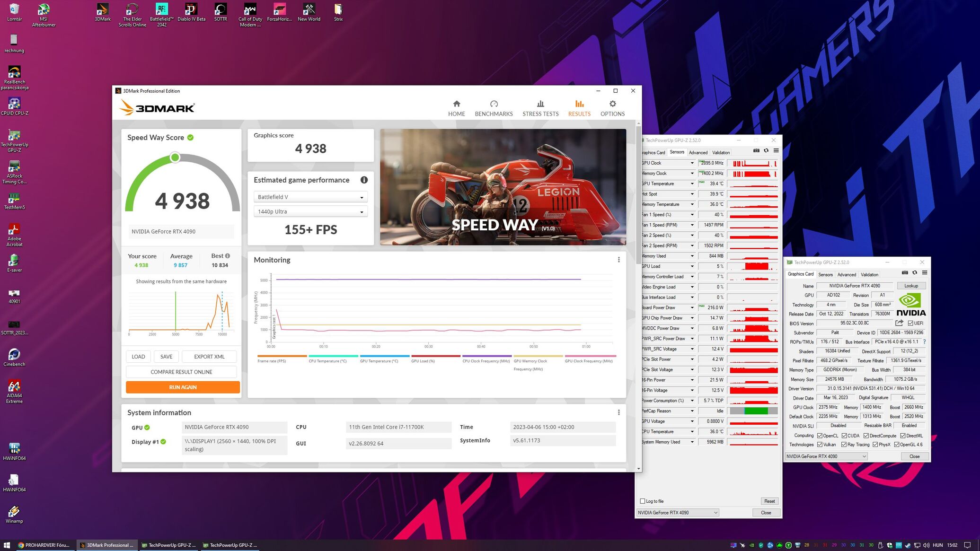Screen dimensions: 980x551
Task: Open Winamp desktop shortcut
Action: [14, 514]
